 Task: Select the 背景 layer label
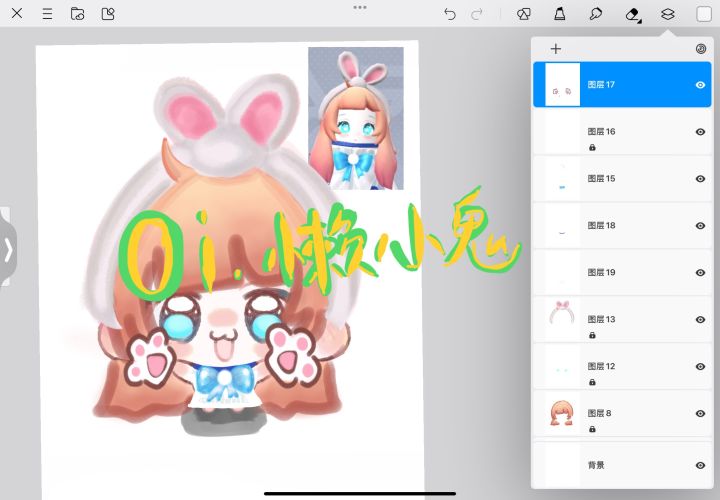(x=596, y=465)
